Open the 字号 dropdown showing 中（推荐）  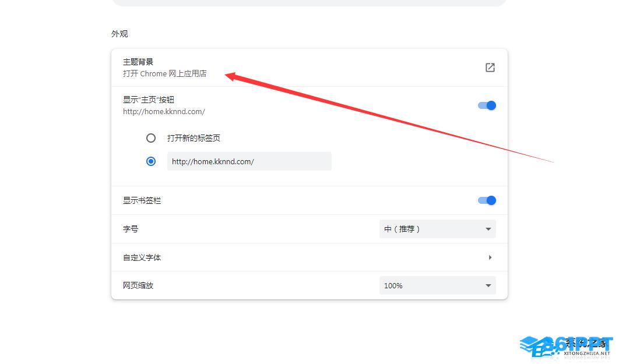coord(437,229)
